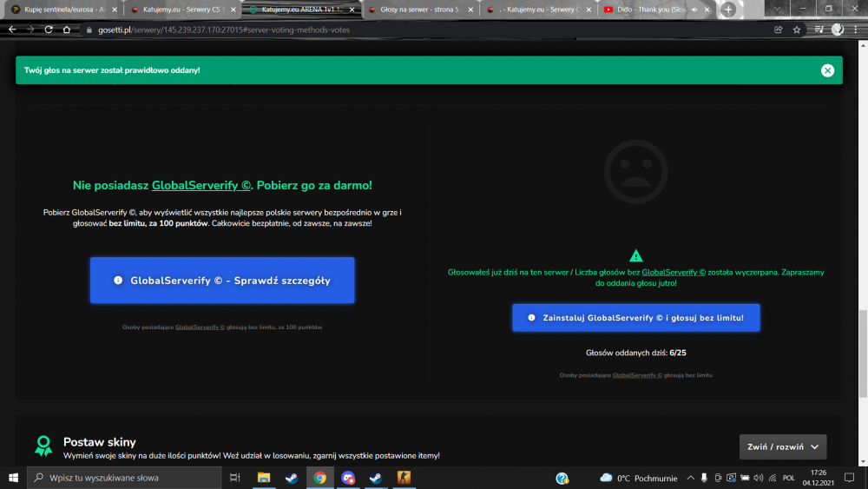Screen dimensions: 868x489
Task: Click the Postaw skiny ribbon icon
Action: (x=43, y=446)
